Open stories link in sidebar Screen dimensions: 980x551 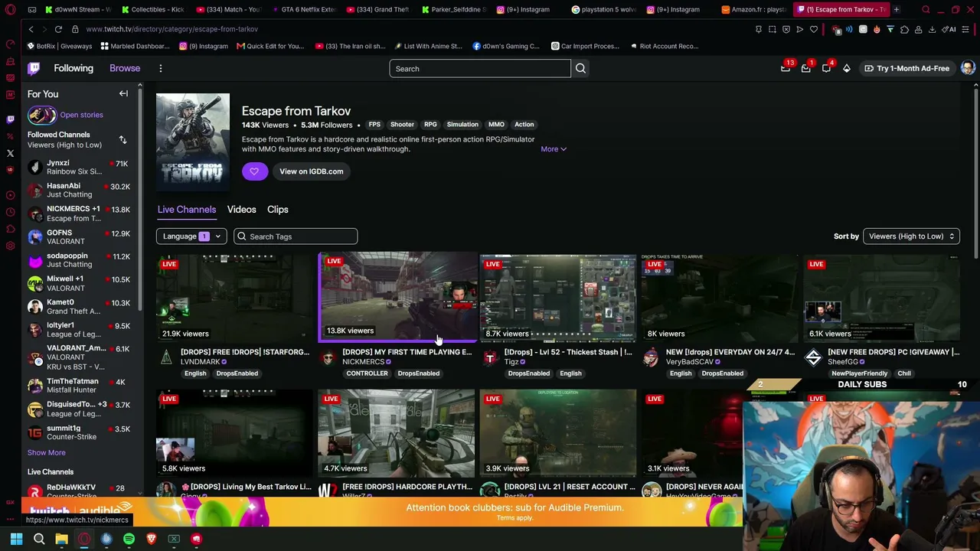[x=81, y=115]
